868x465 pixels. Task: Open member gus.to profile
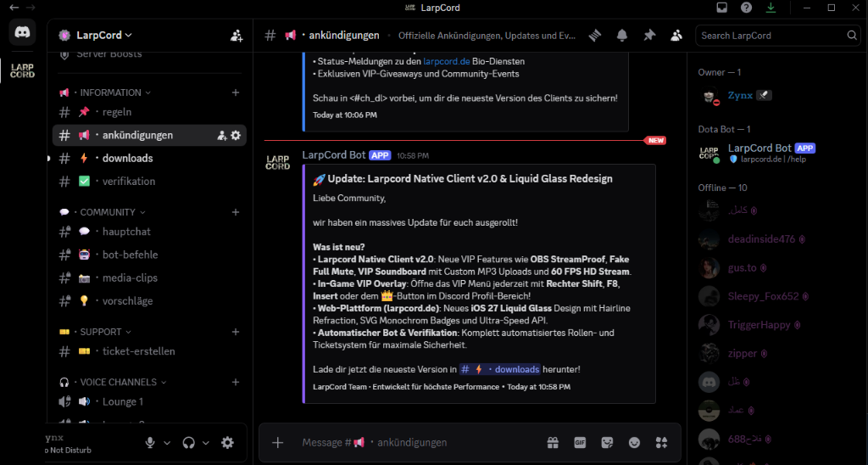click(x=777, y=267)
